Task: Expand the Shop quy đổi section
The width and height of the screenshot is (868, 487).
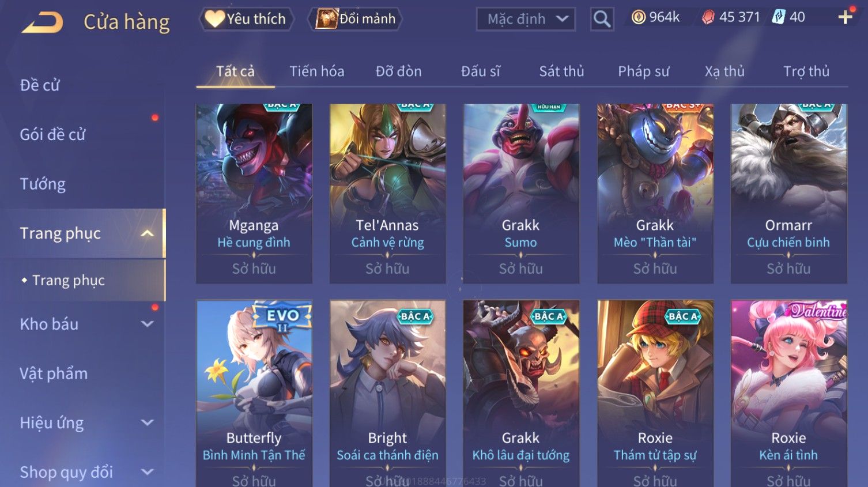Action: click(148, 472)
